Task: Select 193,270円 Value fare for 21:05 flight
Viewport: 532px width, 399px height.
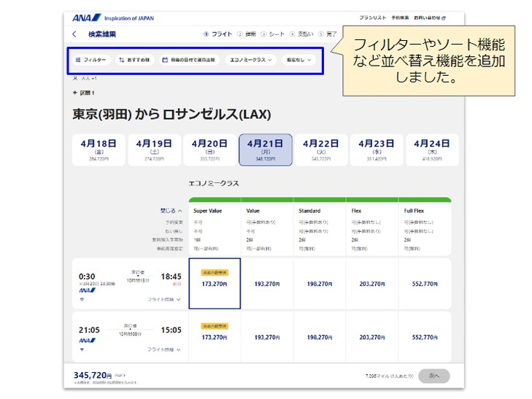Action: pos(267,337)
